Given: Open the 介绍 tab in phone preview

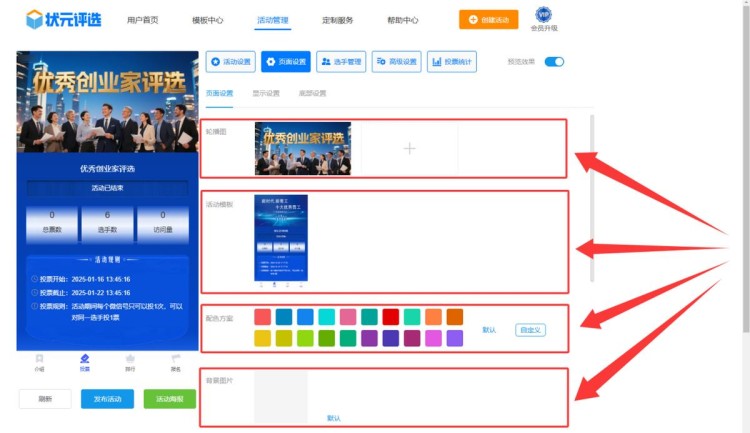Looking at the screenshot, I should [39, 361].
